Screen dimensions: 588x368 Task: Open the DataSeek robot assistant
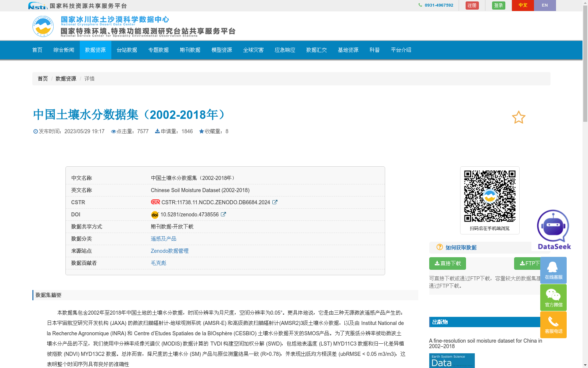tap(553, 230)
